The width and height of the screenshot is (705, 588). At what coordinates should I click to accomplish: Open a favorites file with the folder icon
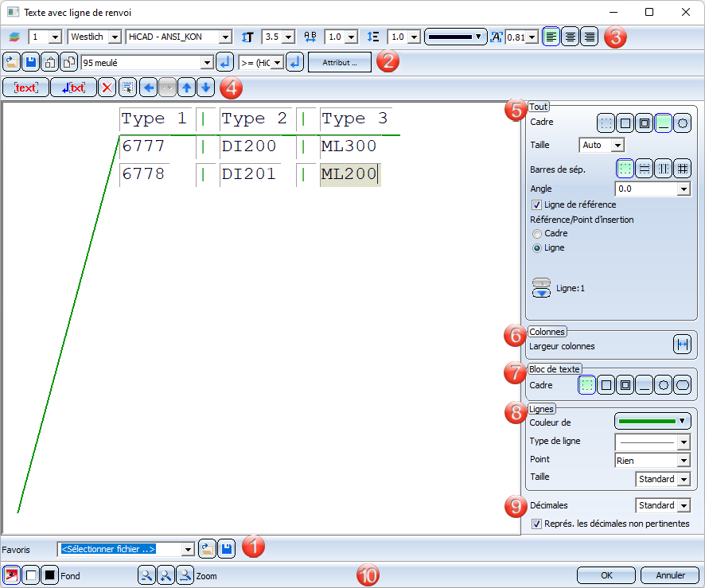point(207,549)
